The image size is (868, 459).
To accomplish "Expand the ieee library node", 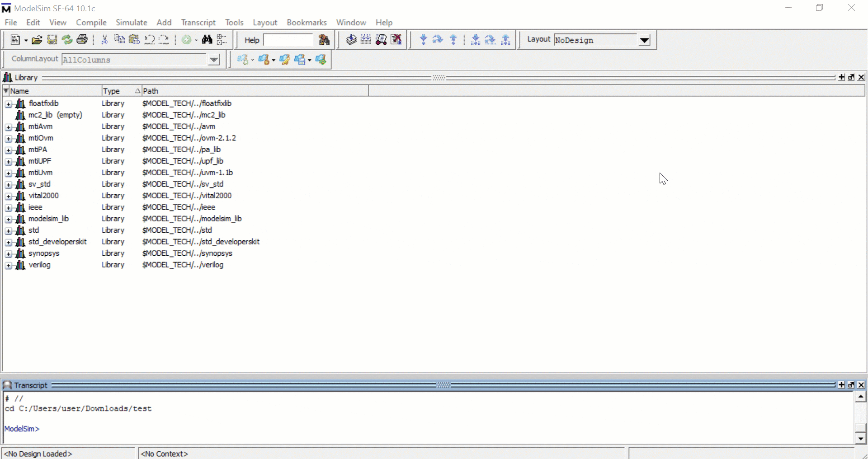I will 9,208.
